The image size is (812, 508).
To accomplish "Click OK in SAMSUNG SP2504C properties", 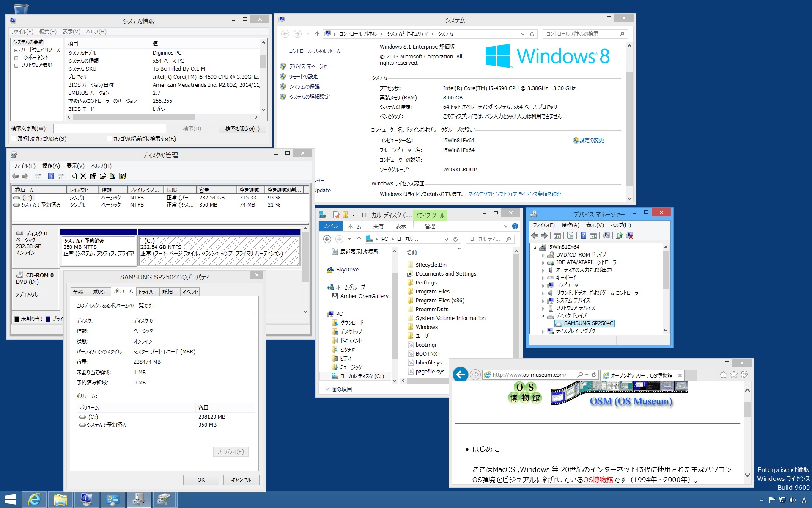I will [201, 480].
